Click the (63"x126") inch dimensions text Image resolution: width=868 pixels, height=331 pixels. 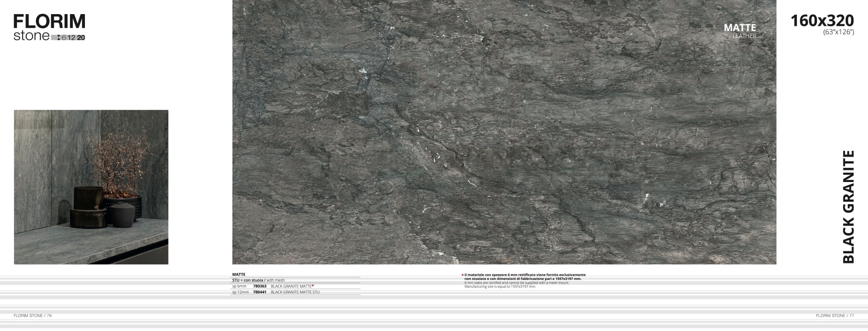(838, 32)
